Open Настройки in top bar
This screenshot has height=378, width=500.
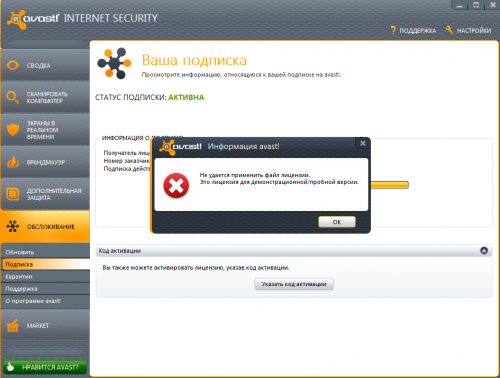(474, 31)
